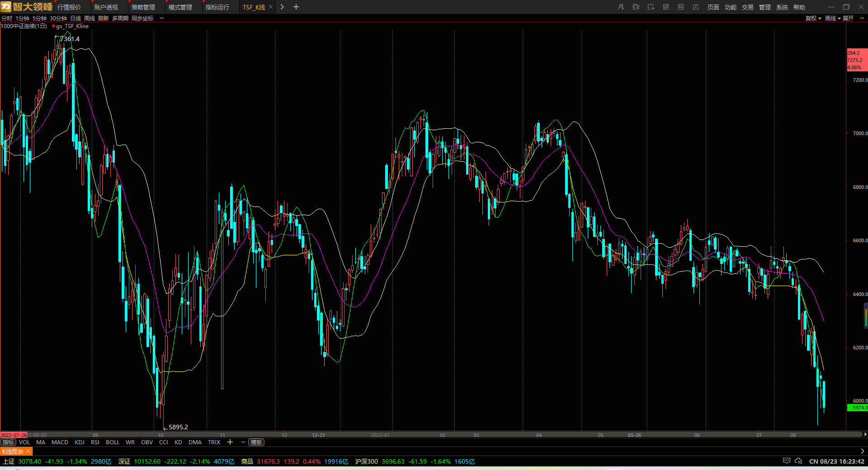Click the right edge vertical slider handle

coord(866,315)
